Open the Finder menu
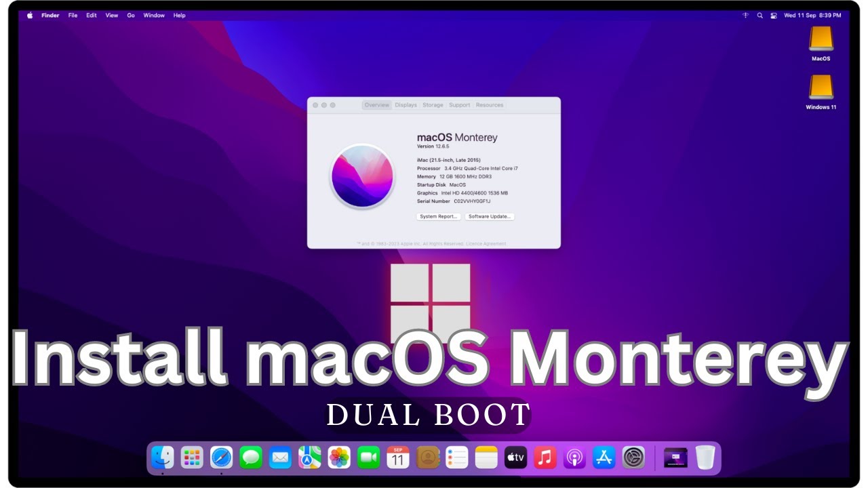 50,15
